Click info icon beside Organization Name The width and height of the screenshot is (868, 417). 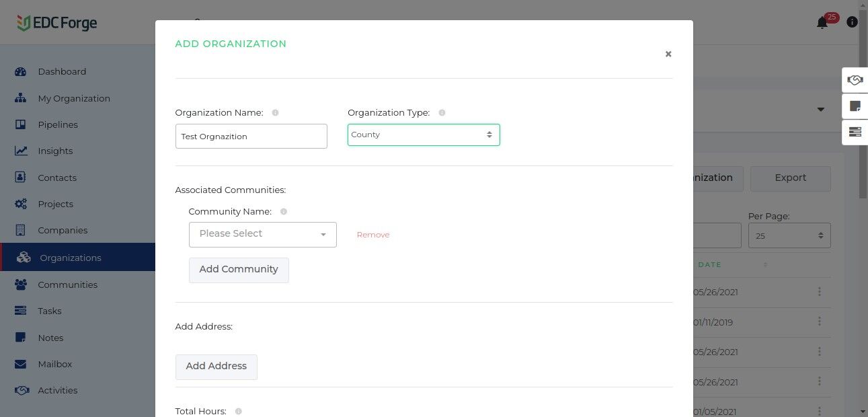pos(275,113)
